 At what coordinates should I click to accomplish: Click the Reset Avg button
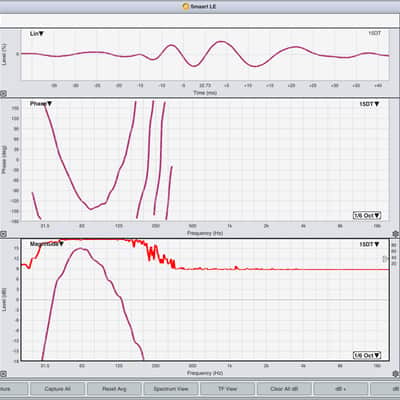114,389
